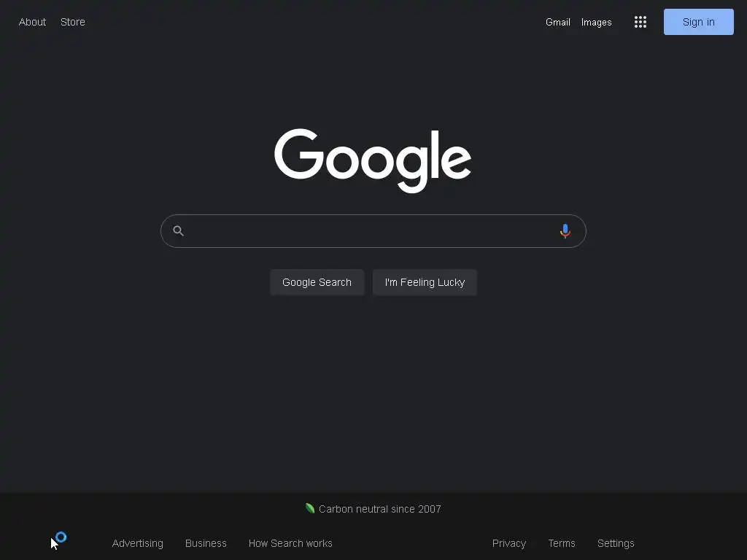Click the Sign in button

point(698,22)
